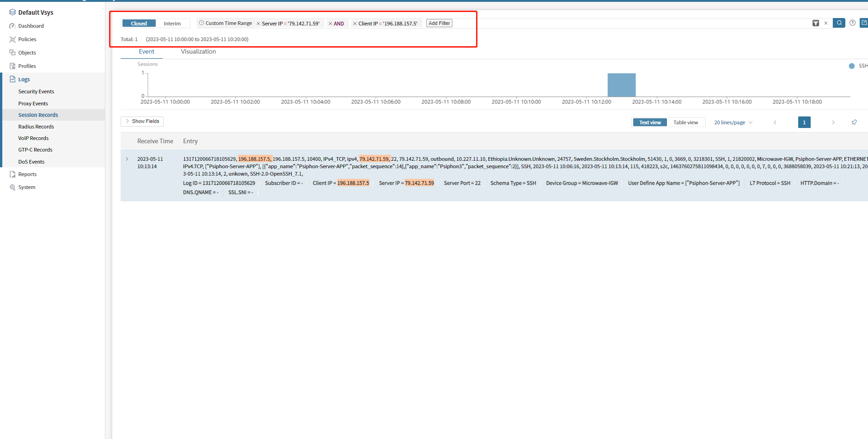The image size is (868, 439).
Task: Expand the Show Fields panel
Action: click(142, 121)
